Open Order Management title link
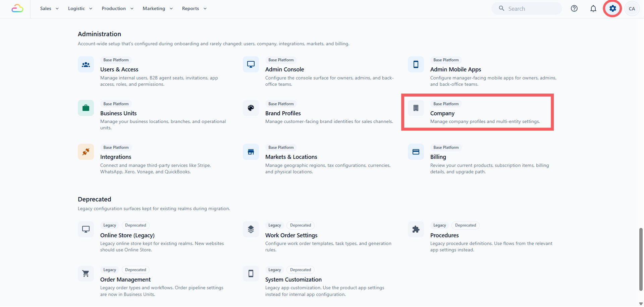 click(x=125, y=280)
